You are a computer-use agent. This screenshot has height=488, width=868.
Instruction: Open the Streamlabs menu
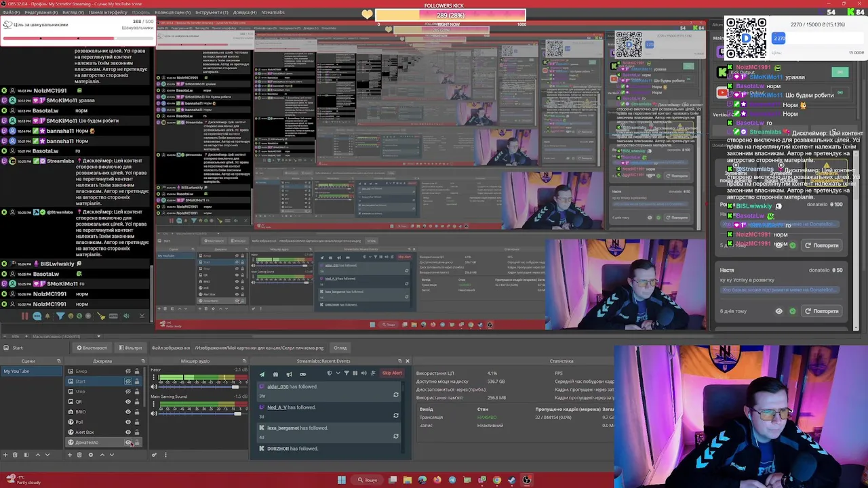(273, 12)
